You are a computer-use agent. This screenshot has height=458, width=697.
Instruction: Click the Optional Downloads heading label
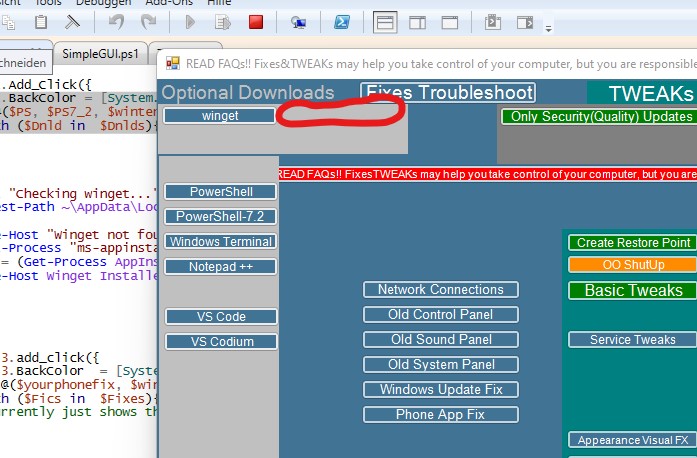pyautogui.click(x=248, y=92)
